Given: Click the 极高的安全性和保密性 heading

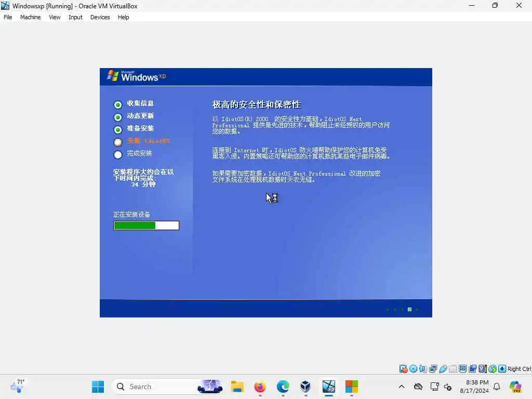Looking at the screenshot, I should pos(257,104).
